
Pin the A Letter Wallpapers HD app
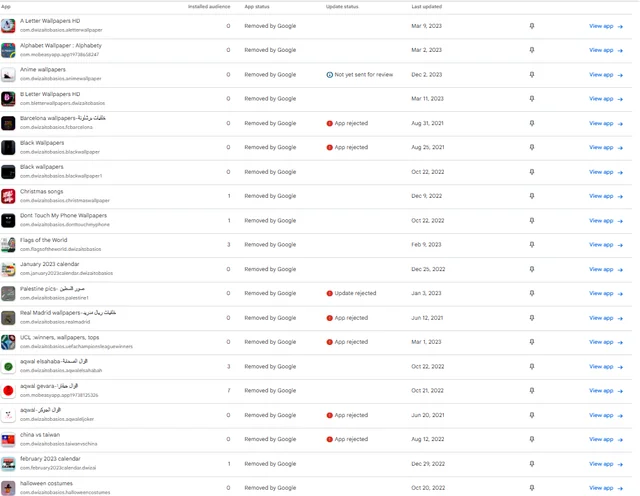point(531,26)
